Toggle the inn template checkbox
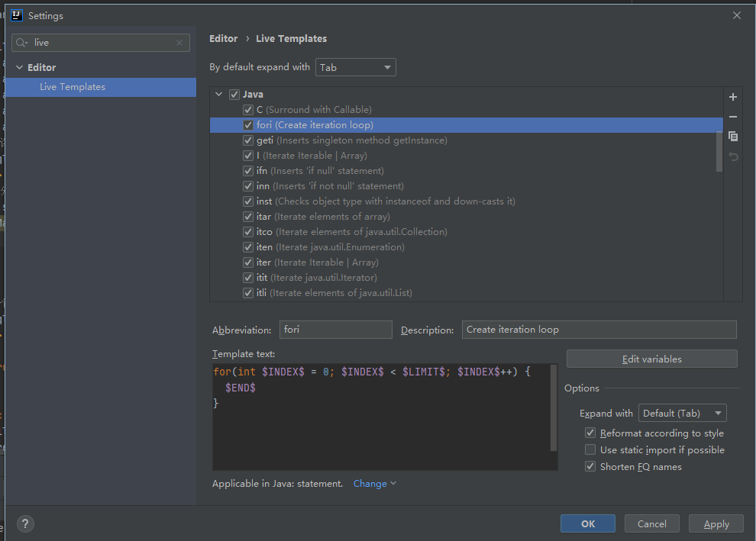This screenshot has width=756, height=541. pyautogui.click(x=248, y=186)
